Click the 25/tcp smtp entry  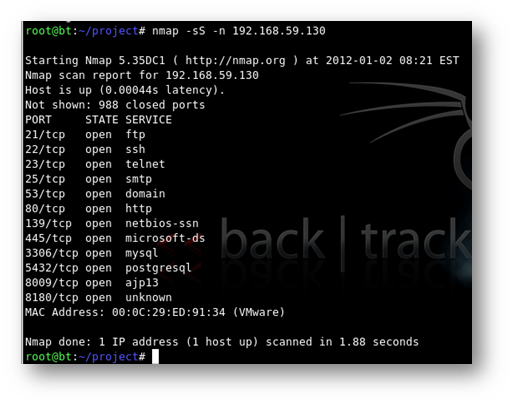89,179
